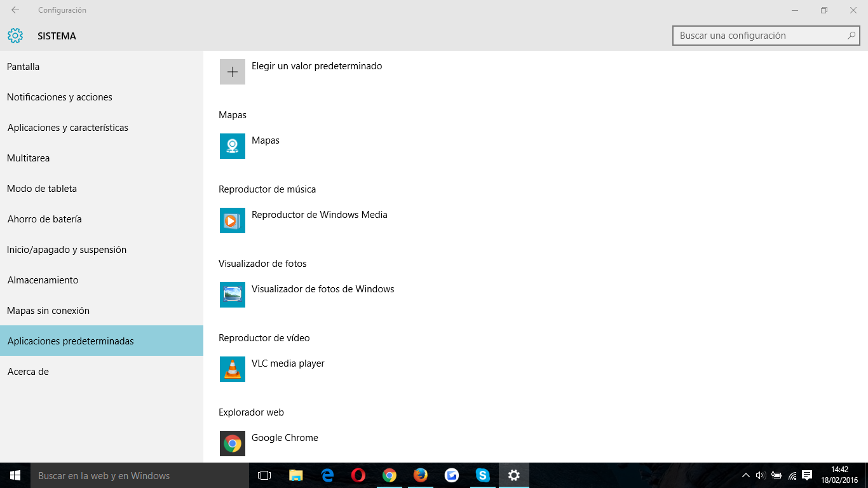Go to Almacenamiento settings
868x488 pixels.
coord(102,280)
